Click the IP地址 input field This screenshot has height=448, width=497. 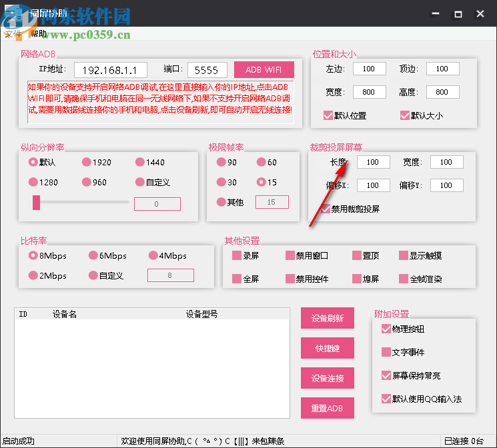[110, 70]
